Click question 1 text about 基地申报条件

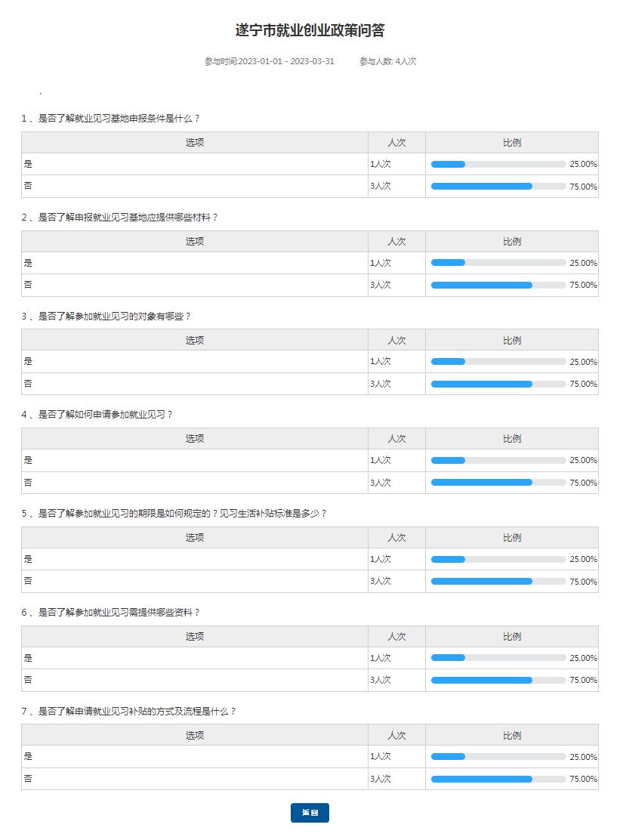coord(111,119)
